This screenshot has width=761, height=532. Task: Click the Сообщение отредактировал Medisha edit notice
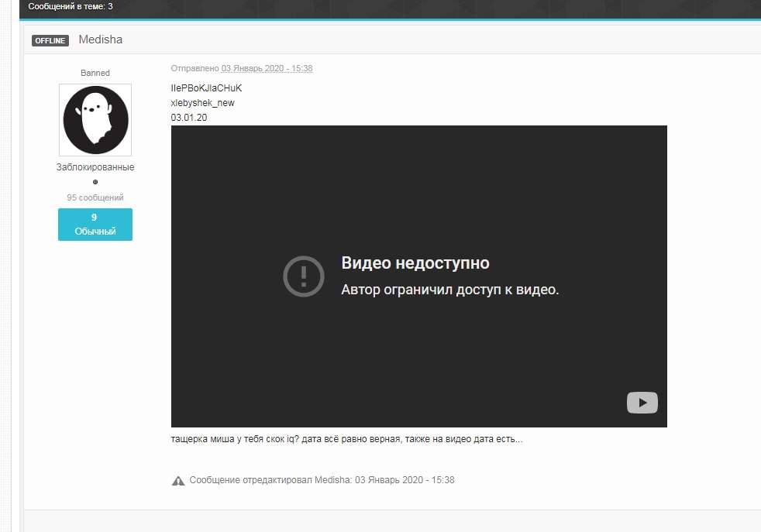322,480
